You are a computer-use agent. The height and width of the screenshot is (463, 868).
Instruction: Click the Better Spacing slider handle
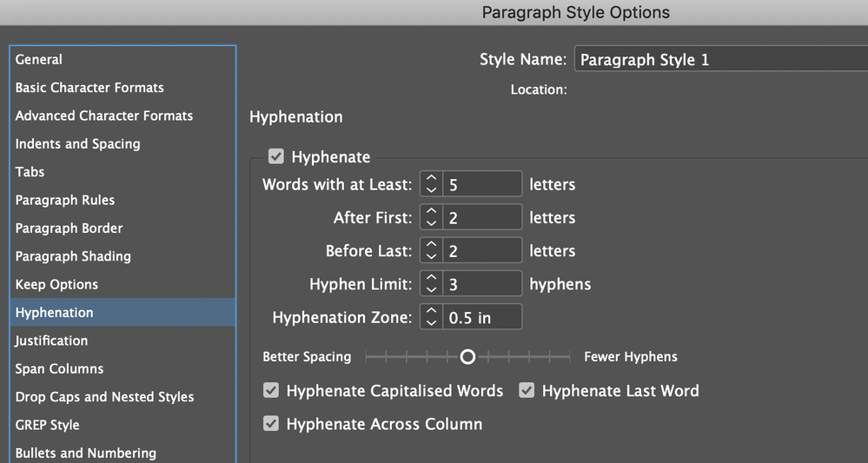tap(467, 357)
